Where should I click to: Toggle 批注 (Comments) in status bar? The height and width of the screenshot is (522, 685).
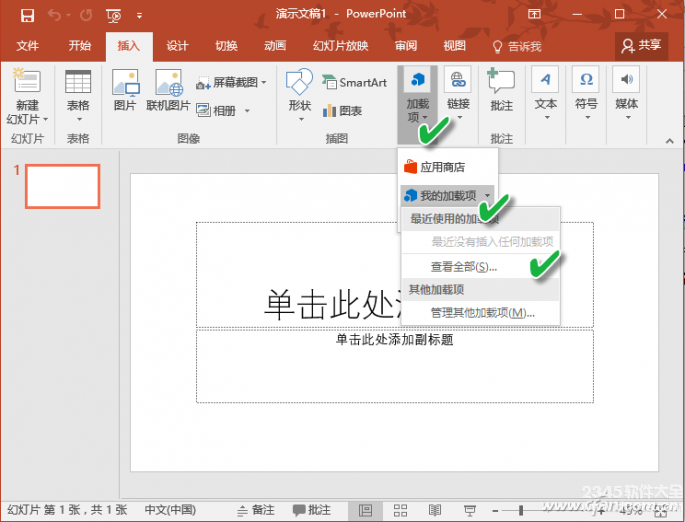click(312, 510)
